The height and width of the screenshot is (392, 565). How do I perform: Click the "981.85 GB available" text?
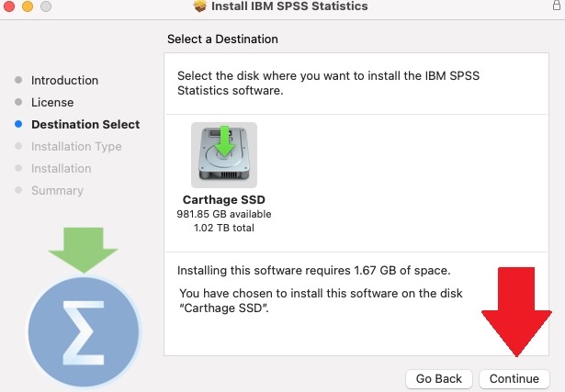223,214
